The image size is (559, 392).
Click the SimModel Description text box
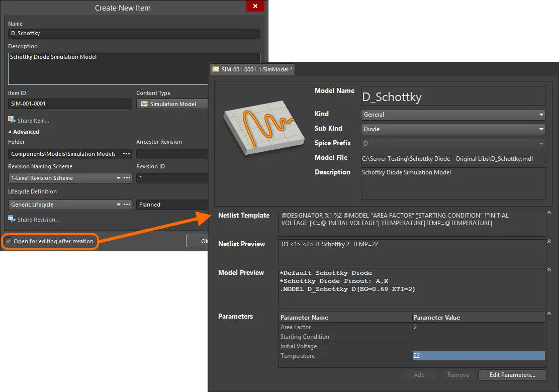[x=453, y=183]
